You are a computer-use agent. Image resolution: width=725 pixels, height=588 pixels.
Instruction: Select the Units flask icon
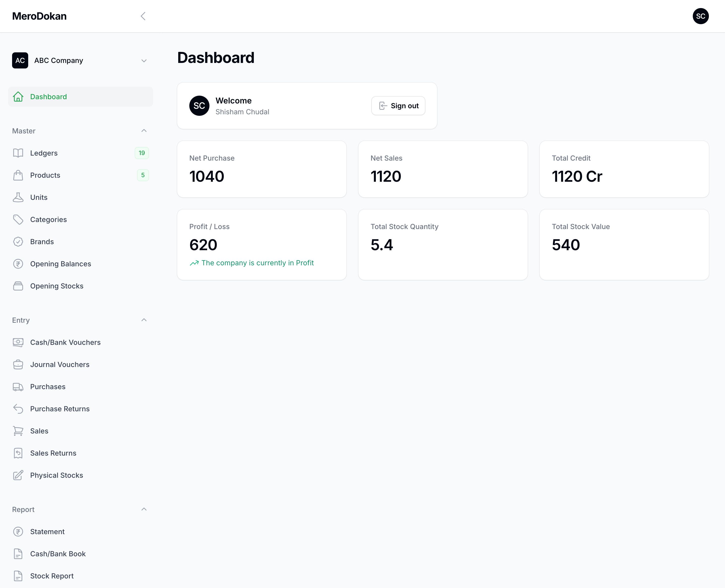[x=18, y=197]
